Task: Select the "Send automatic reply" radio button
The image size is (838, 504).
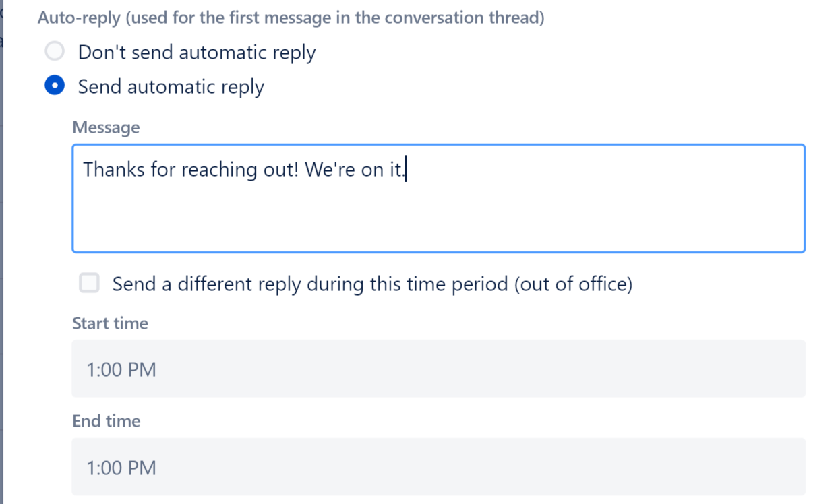Action: pos(54,87)
